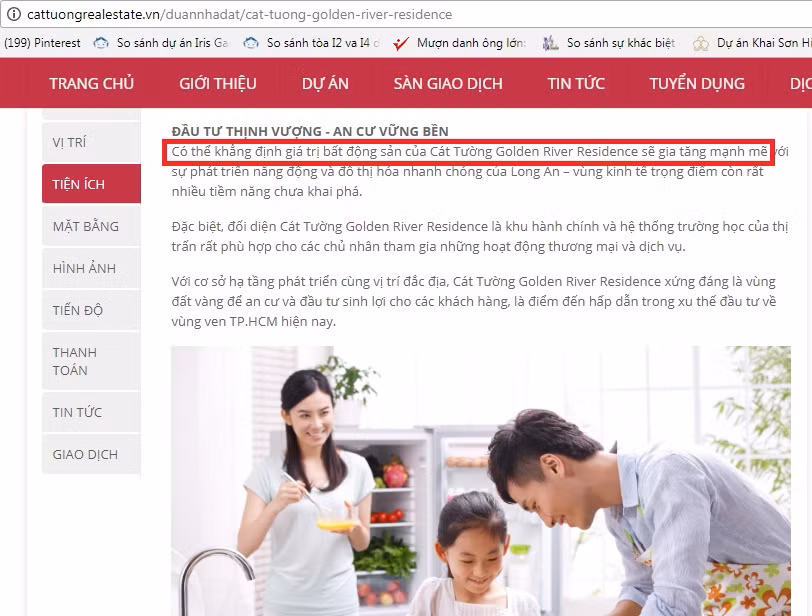Click the family kitchen photo
Screen dimensions: 812x616
tap(480, 480)
